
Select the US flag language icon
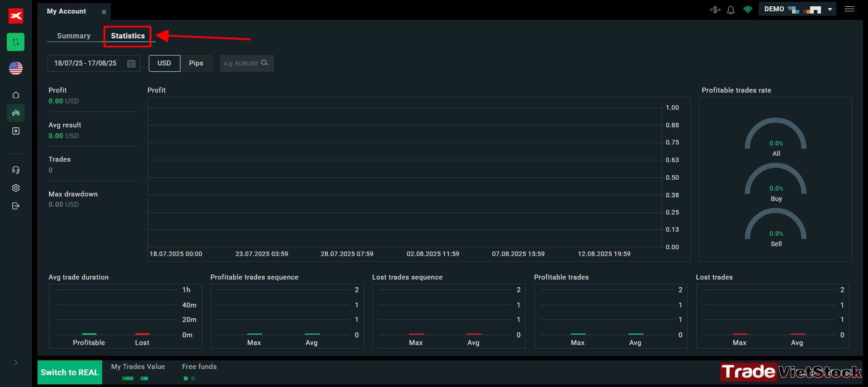click(x=16, y=68)
